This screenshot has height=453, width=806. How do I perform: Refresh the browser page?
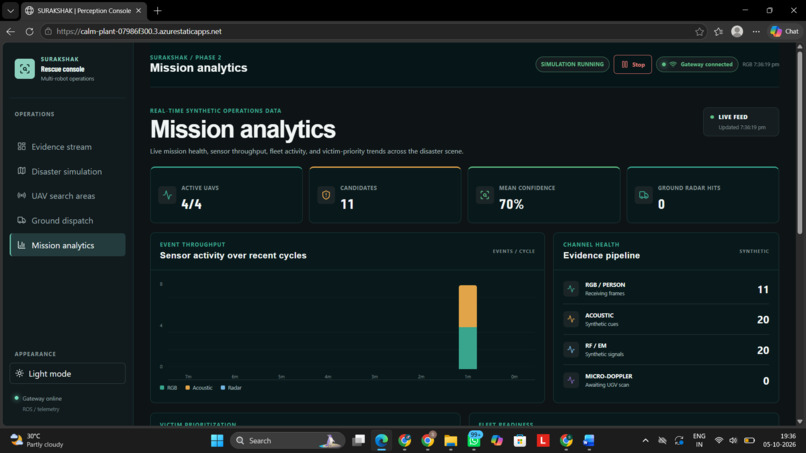29,31
